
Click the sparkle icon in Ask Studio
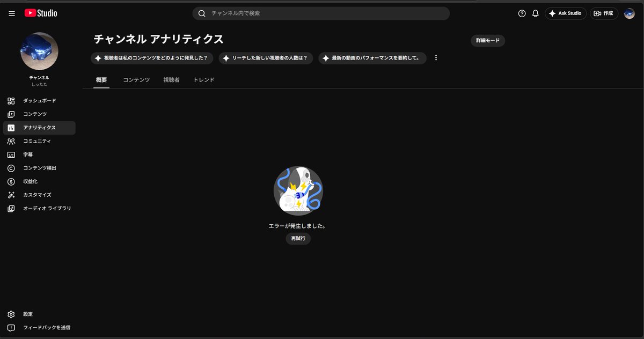[552, 13]
